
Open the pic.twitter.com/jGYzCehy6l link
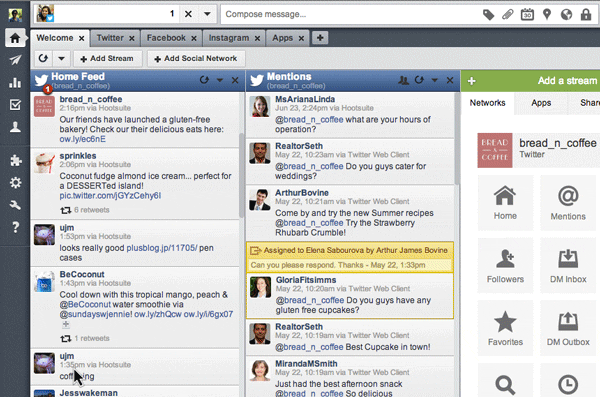tap(110, 196)
